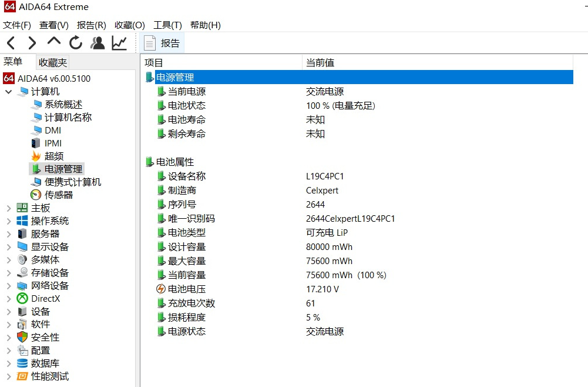
Task: Open the 报告(R) menu
Action: click(x=92, y=25)
